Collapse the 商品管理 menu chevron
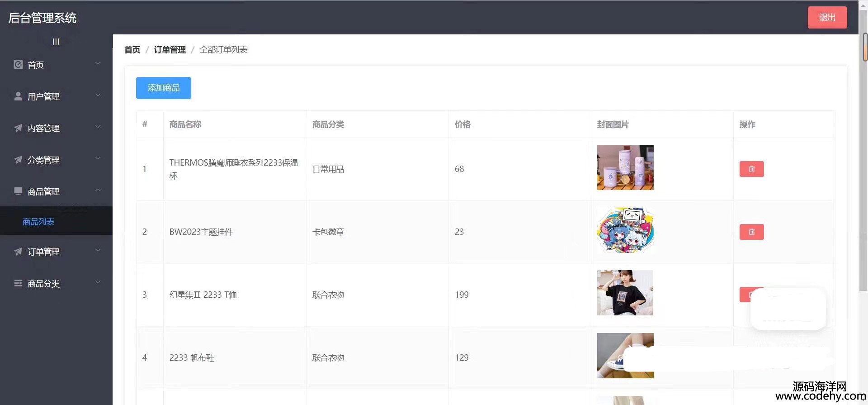Viewport: 868px width, 405px height. coord(98,191)
